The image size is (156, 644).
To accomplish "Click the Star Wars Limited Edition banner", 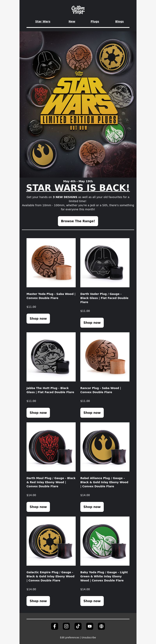I will click(78, 104).
